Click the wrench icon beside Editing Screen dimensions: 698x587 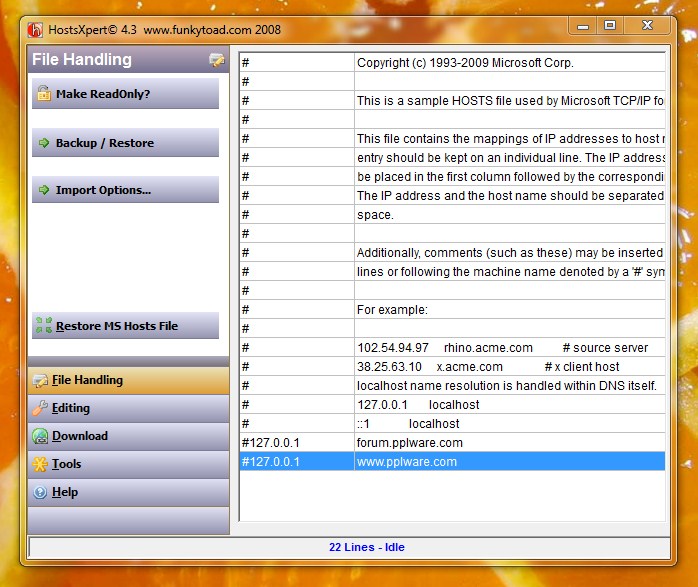pyautogui.click(x=40, y=408)
